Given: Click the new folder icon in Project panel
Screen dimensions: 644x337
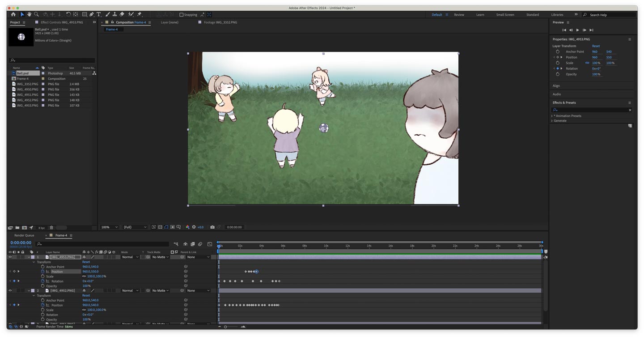Looking at the screenshot, I should 17,228.
